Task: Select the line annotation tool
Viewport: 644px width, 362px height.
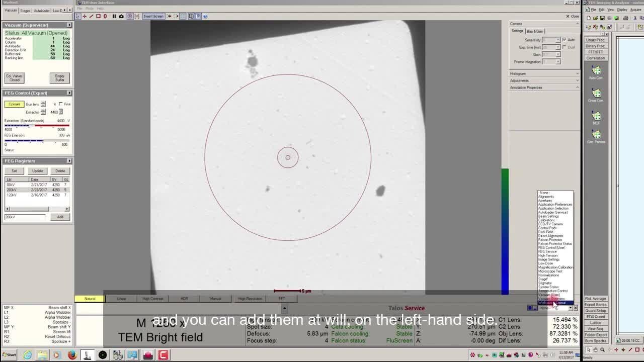Action: (x=91, y=16)
